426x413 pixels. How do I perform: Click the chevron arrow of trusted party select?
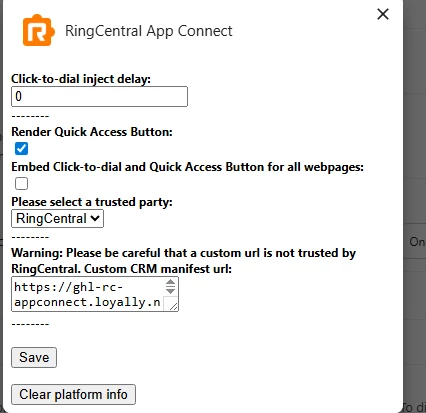point(95,218)
